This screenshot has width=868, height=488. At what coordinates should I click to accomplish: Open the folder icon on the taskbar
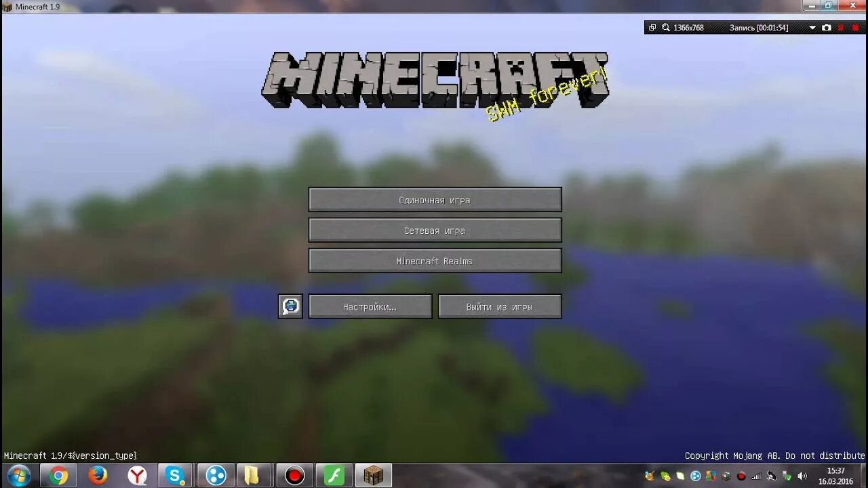(252, 476)
